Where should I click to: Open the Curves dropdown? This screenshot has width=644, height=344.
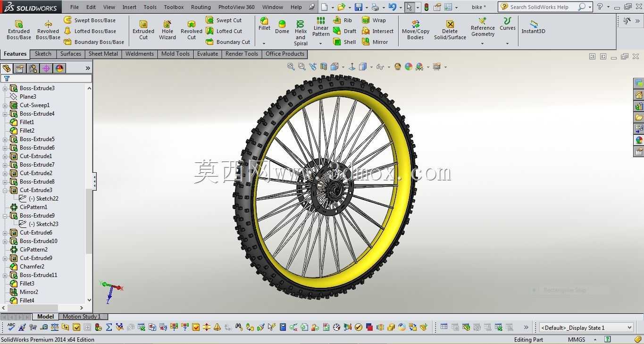click(x=508, y=43)
